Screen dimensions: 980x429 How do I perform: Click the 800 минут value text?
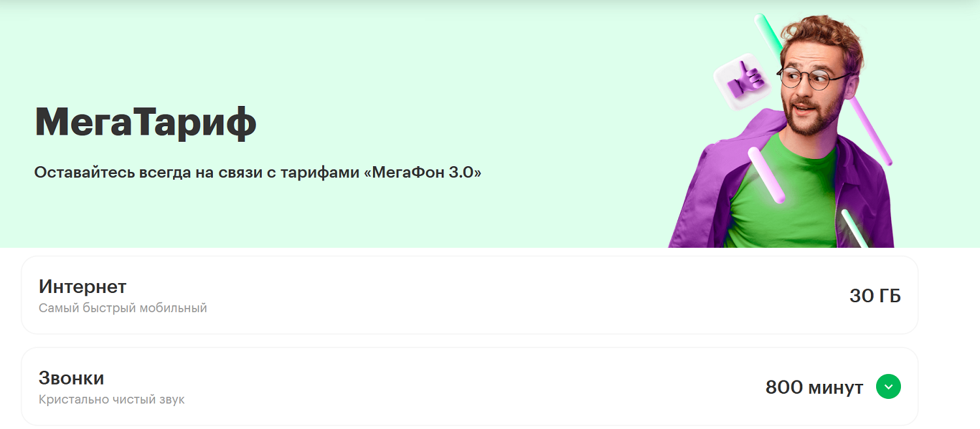click(814, 387)
